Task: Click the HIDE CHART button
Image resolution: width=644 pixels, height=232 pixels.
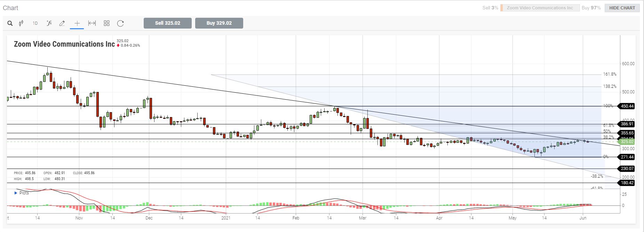Action: click(x=622, y=8)
